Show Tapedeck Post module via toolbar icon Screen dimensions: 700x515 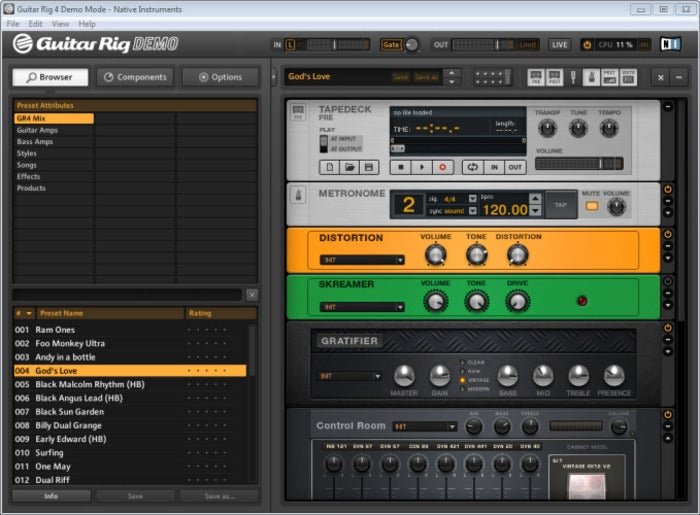(554, 77)
